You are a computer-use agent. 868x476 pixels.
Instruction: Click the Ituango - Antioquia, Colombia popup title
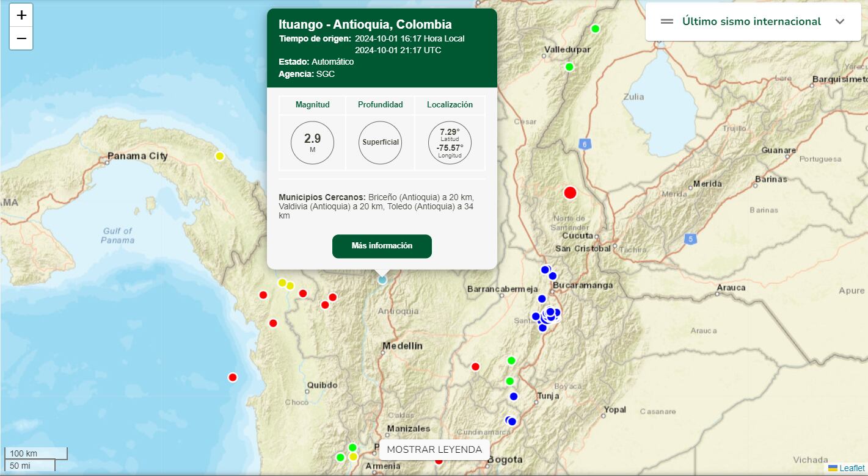(x=365, y=25)
